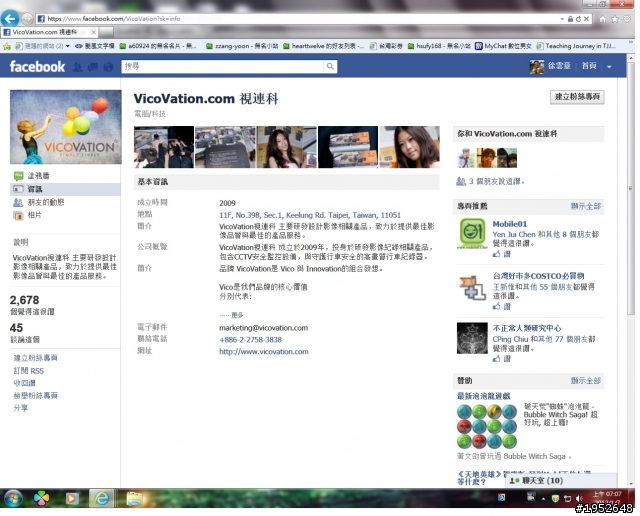
Task: Open Internet Explorer taskbar icon
Action: [101, 498]
